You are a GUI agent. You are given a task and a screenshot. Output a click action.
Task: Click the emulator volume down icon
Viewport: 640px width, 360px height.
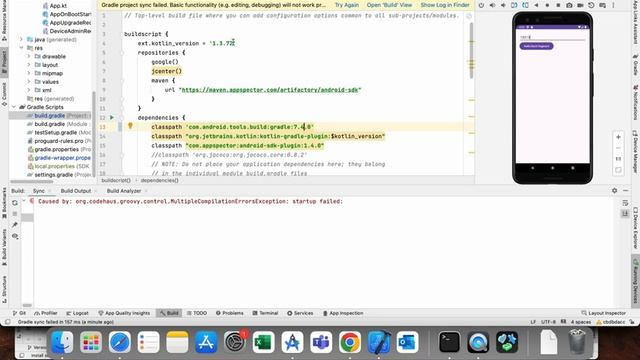click(x=503, y=5)
